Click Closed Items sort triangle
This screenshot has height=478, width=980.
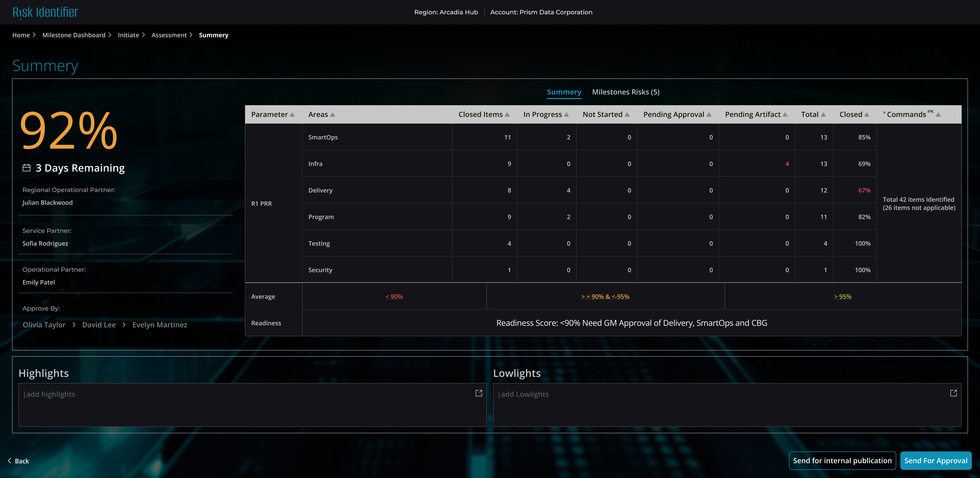(507, 115)
